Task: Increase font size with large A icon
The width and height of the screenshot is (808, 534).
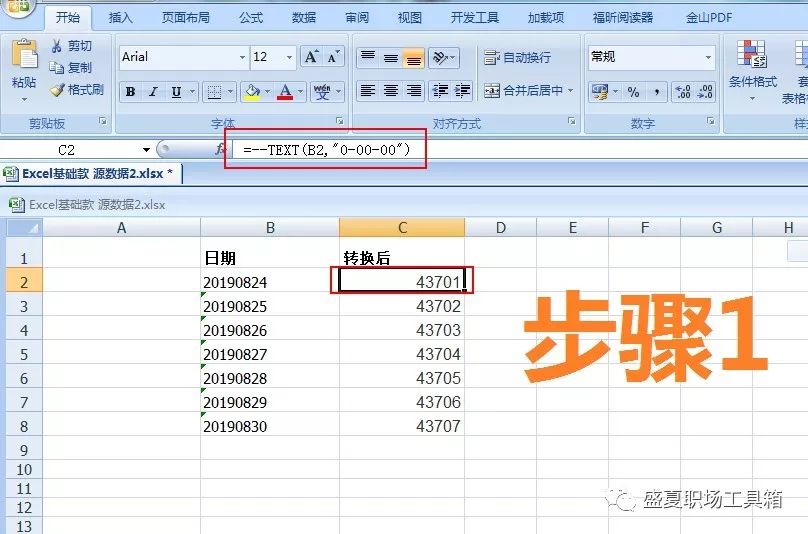Action: 311,57
